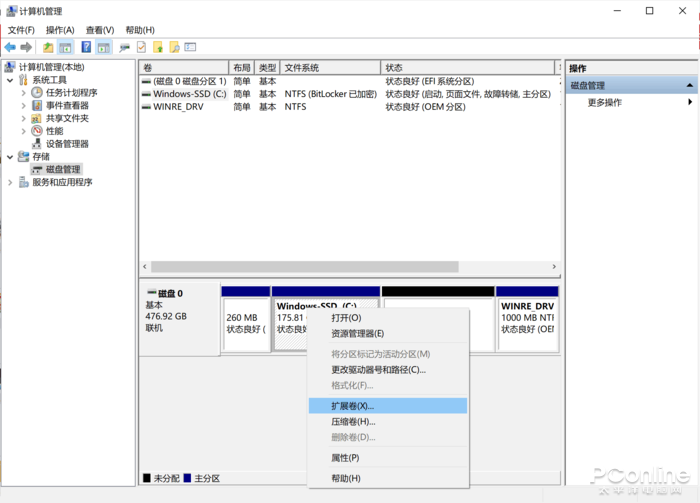Click the black 未分配 legend swatch
Screen dimensions: 700x503
pos(147,478)
